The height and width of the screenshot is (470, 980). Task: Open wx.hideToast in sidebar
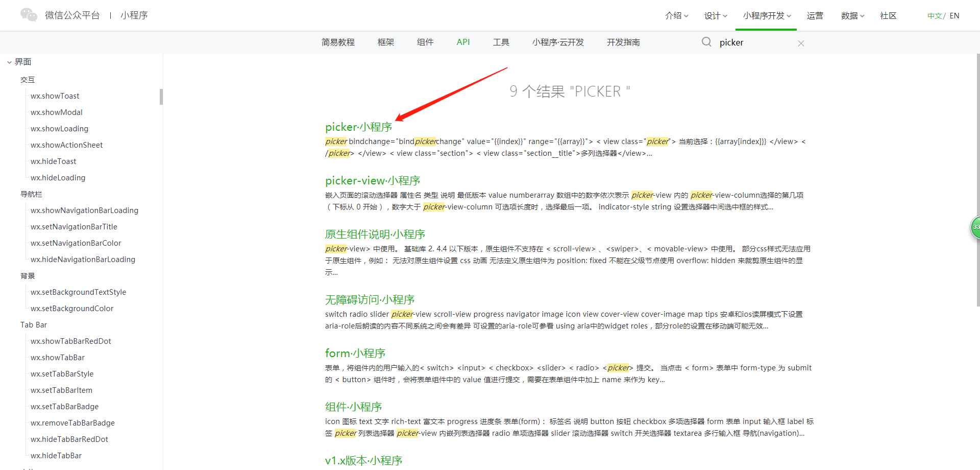pos(53,161)
